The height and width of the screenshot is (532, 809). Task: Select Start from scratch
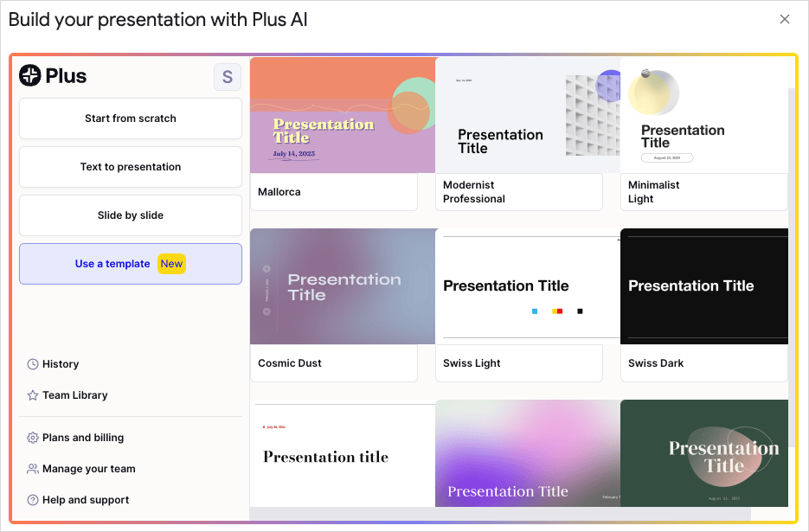[x=131, y=119]
